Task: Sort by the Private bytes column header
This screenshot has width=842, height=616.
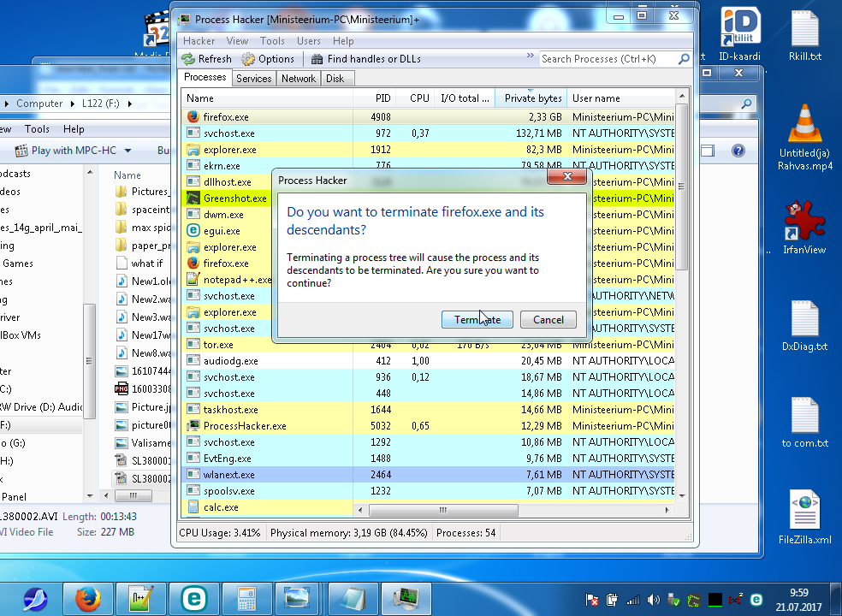Action: 532,98
